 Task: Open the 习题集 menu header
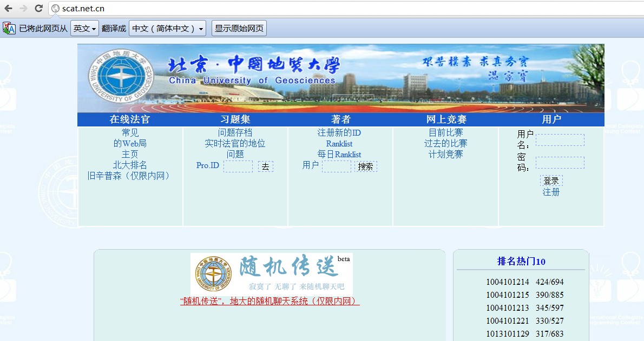(235, 119)
